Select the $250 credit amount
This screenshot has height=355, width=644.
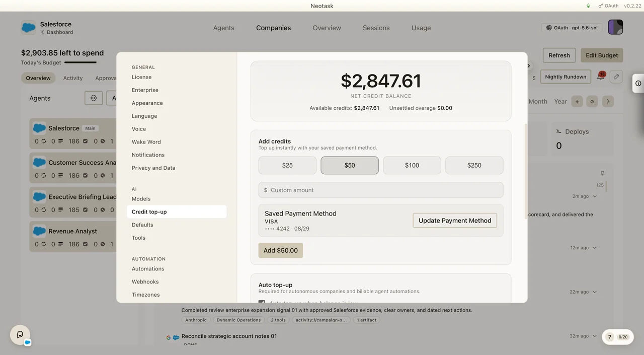(474, 165)
